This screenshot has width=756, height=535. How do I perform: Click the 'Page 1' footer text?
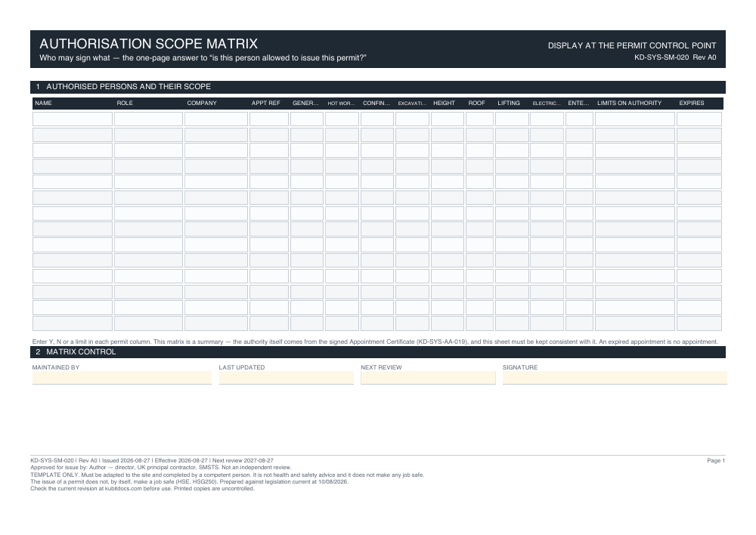click(716, 461)
